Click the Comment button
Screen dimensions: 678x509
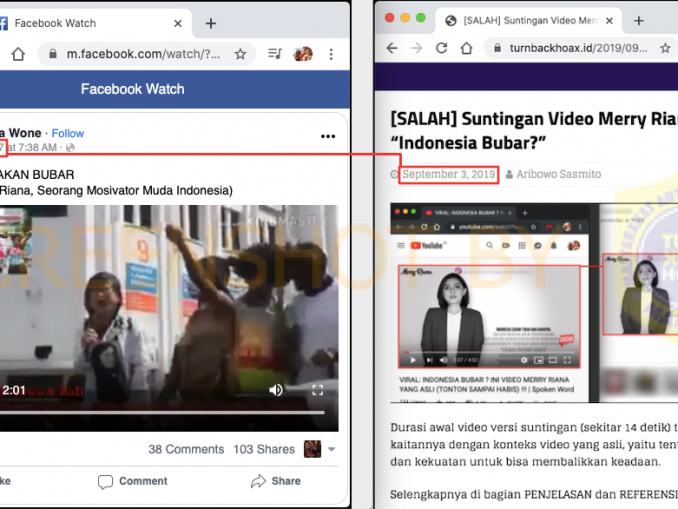pyautogui.click(x=132, y=481)
